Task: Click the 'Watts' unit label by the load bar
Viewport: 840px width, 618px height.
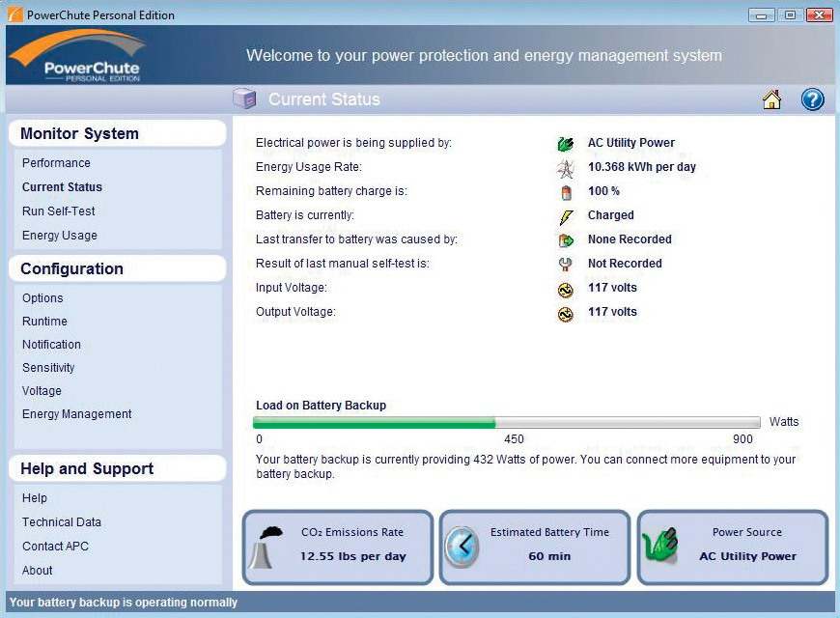Action: click(784, 422)
